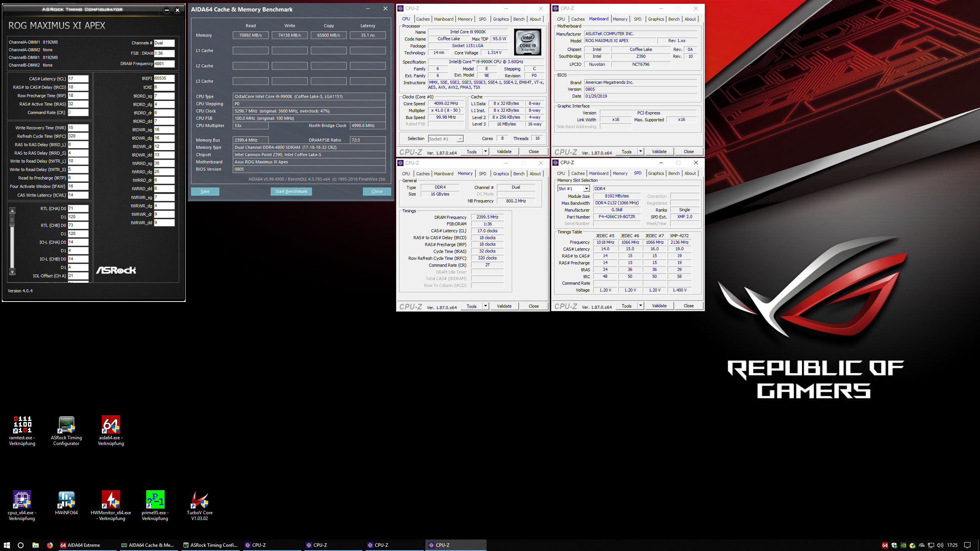Launch TurboV Core desktop icon
Image resolution: width=980 pixels, height=551 pixels.
[x=199, y=500]
